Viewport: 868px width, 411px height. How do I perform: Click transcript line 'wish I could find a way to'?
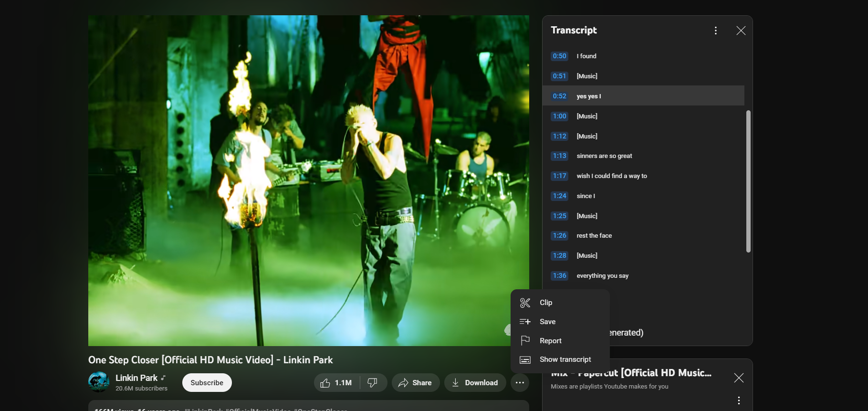pyautogui.click(x=612, y=176)
